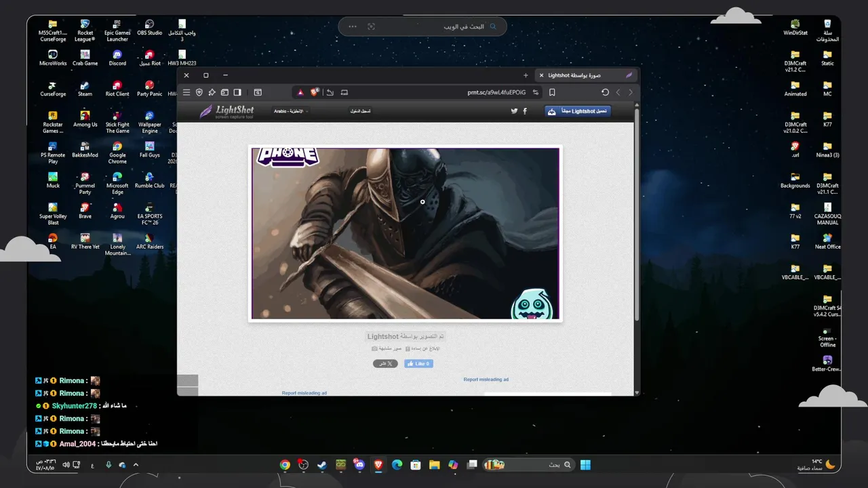Screen dimensions: 868x488
Task: Click the share arrow icon in address bar
Action: pos(330,92)
